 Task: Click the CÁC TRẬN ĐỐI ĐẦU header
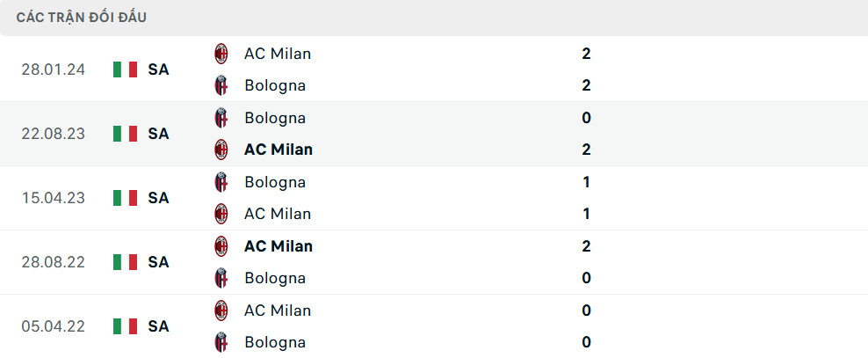[82, 18]
